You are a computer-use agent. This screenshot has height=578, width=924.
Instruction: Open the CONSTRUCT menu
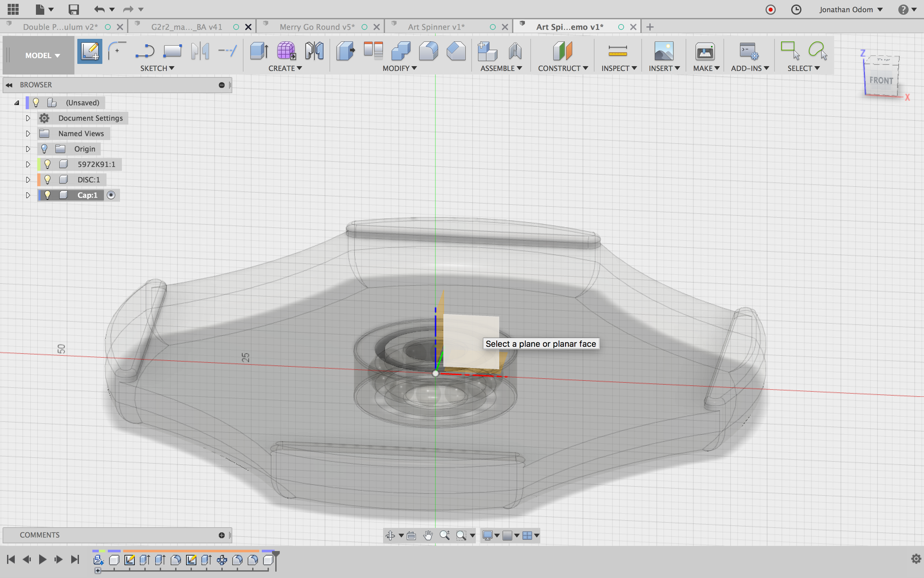562,68
